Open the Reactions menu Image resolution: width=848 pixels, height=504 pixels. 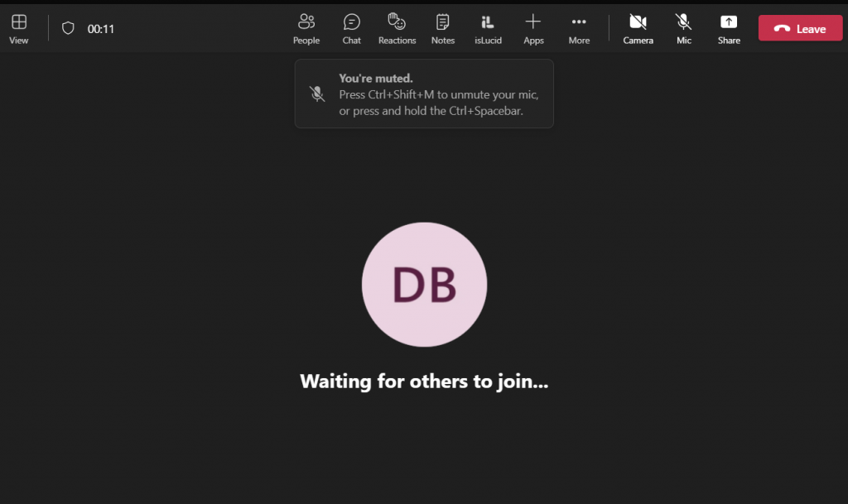pos(397,29)
